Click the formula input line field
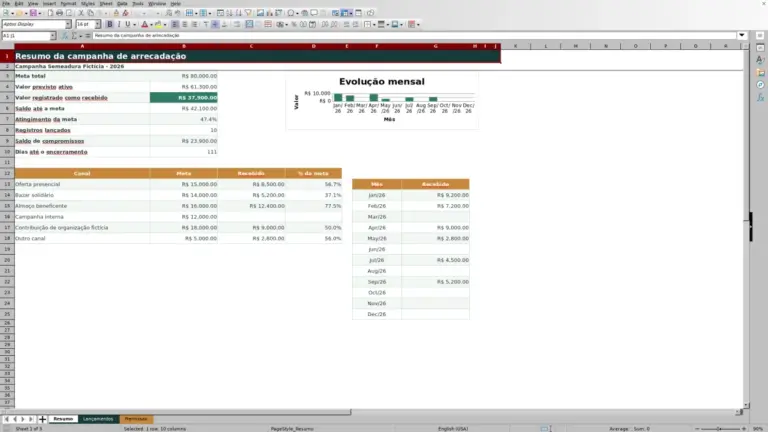Viewport: 768px width, 432px height. click(x=414, y=35)
